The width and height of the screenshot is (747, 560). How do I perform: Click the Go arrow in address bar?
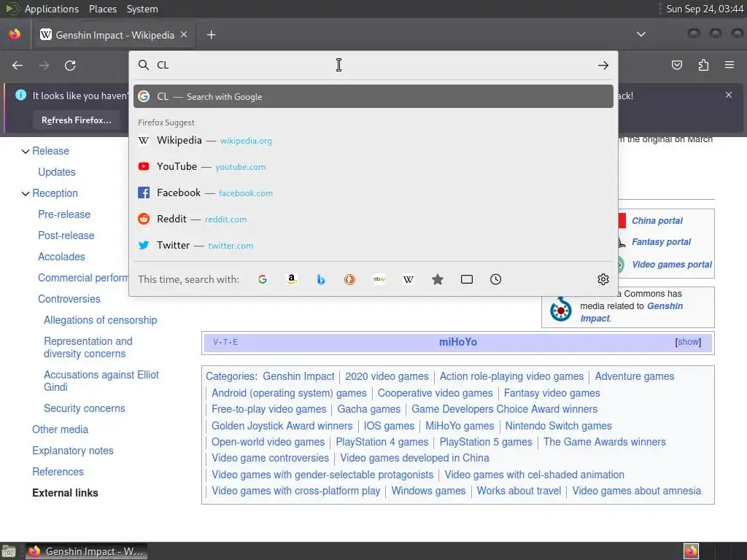603,65
